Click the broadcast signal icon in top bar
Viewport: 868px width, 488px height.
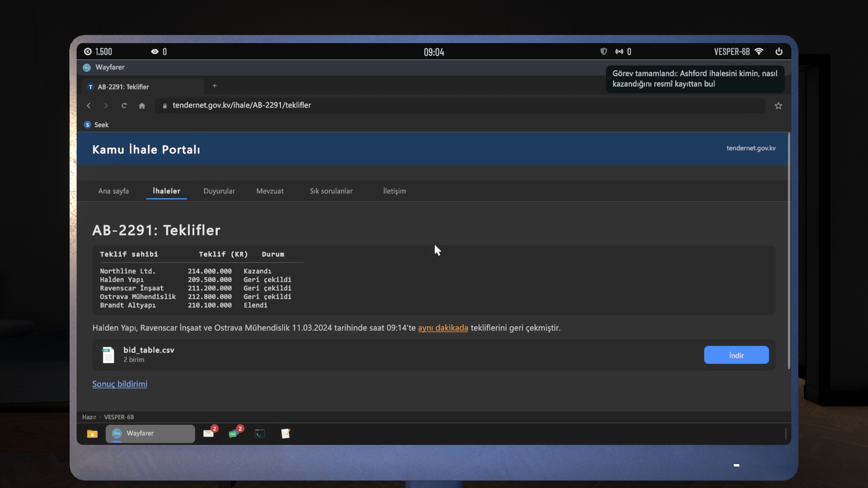[619, 52]
